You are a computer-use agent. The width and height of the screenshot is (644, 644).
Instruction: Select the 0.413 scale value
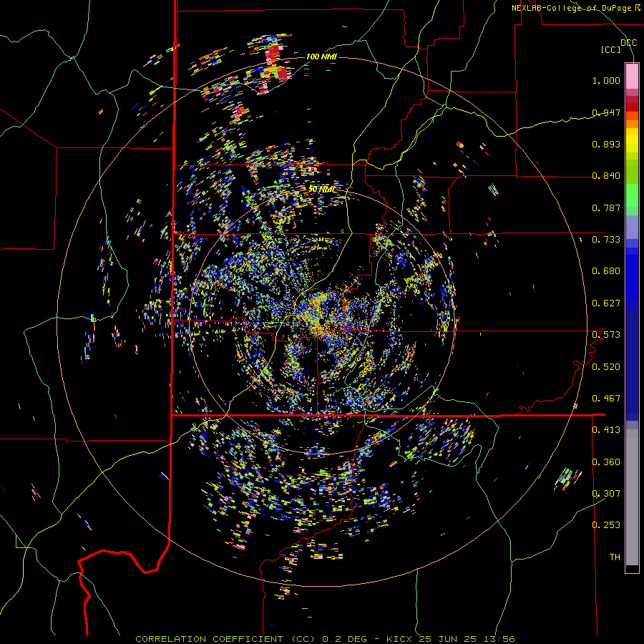click(606, 429)
